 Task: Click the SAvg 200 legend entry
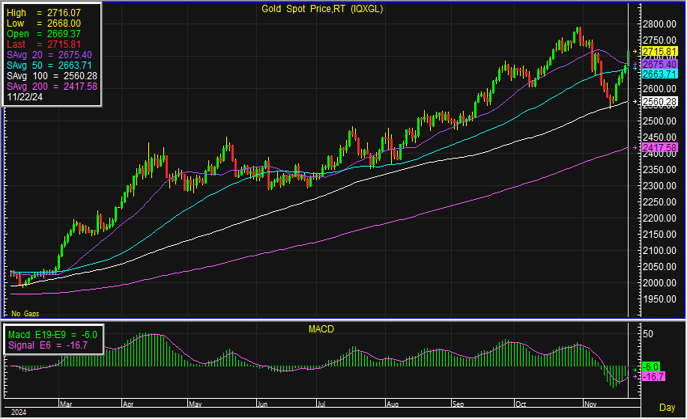[50, 87]
